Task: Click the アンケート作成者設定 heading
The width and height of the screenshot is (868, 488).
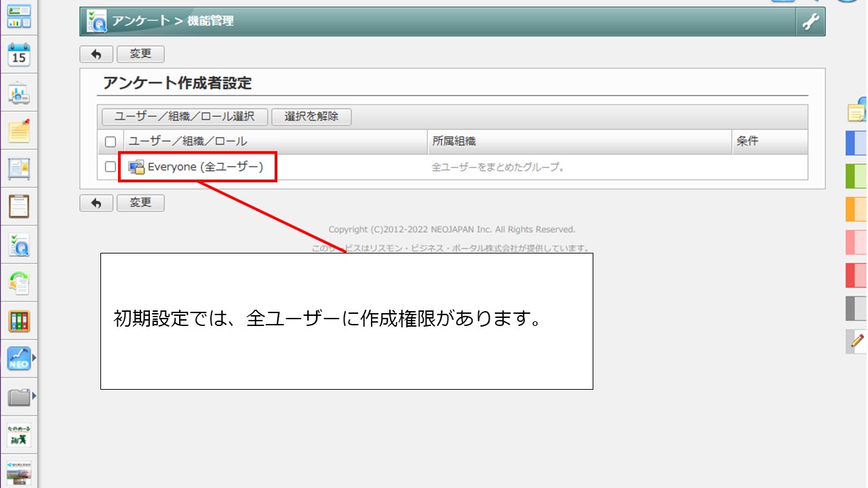Action: [178, 83]
